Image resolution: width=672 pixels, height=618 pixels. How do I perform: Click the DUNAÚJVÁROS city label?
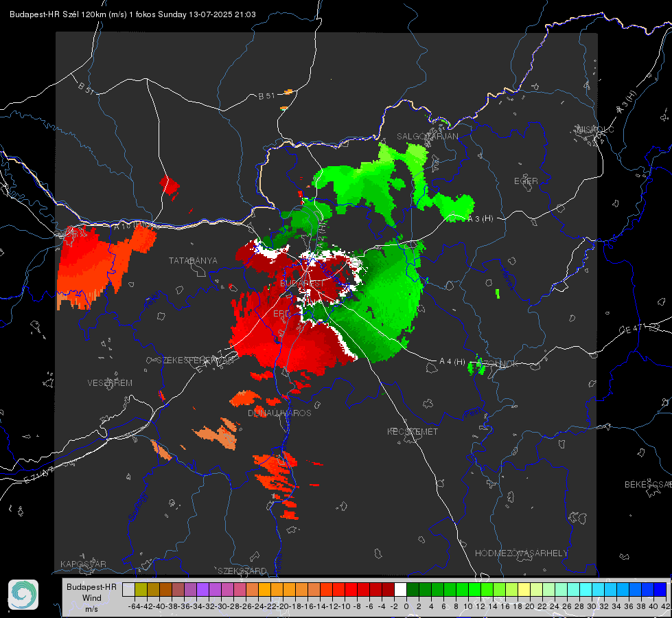coord(279,413)
